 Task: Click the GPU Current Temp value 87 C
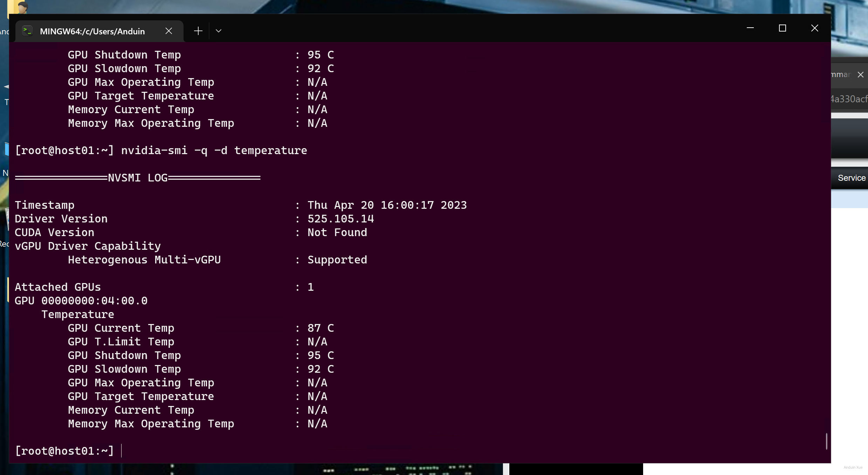click(x=321, y=328)
